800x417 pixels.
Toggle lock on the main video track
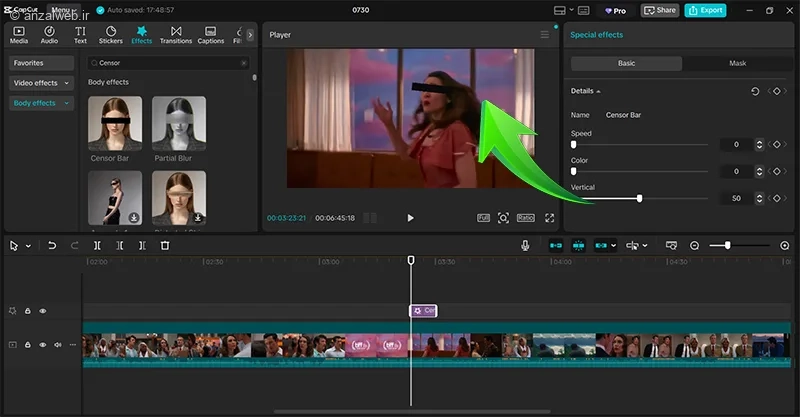coord(28,345)
